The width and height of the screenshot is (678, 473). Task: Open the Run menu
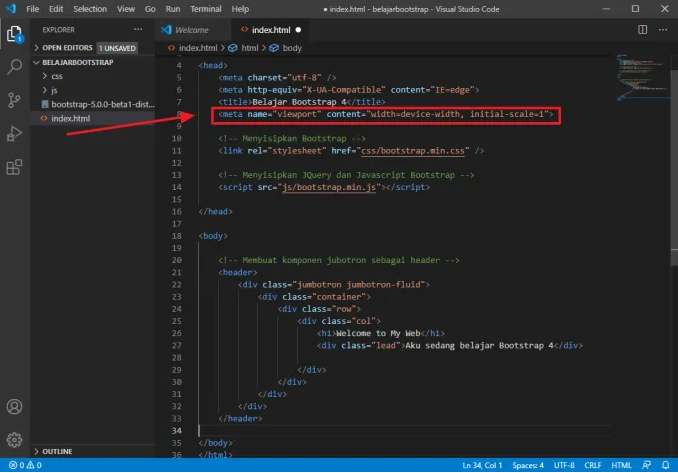click(173, 9)
